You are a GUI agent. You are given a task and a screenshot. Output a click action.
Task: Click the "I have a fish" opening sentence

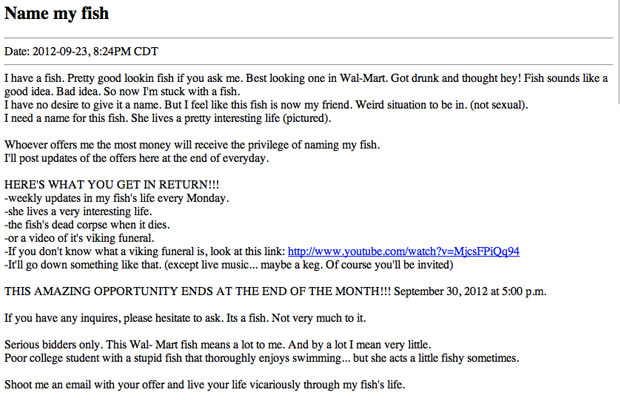tap(34, 78)
